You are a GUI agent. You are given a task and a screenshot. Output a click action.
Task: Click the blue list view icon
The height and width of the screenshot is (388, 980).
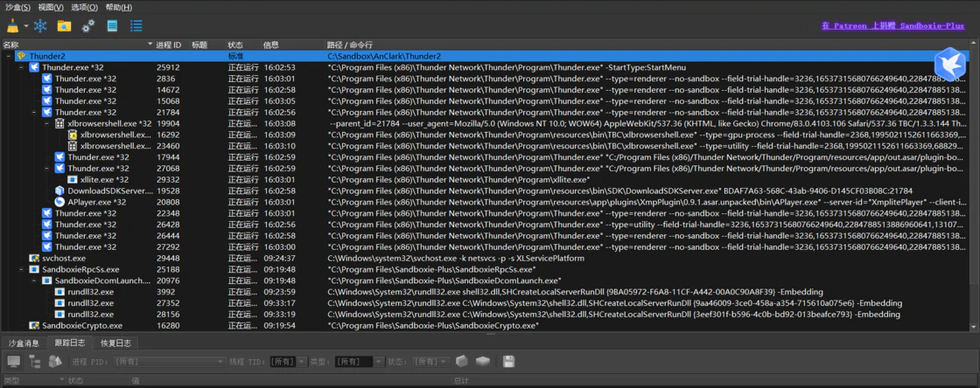[x=136, y=26]
